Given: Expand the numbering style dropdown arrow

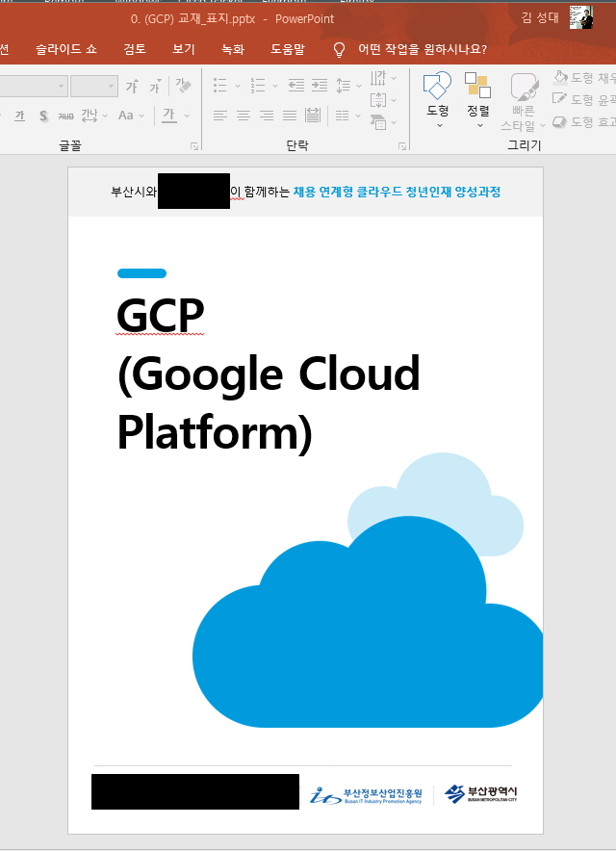Looking at the screenshot, I should 275,86.
